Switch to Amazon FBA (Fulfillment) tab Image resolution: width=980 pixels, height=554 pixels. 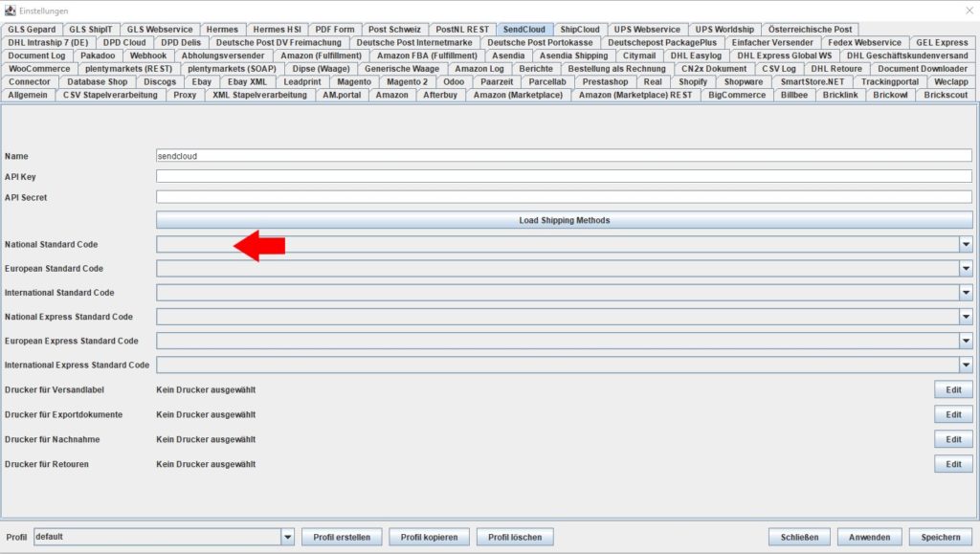pyautogui.click(x=427, y=55)
